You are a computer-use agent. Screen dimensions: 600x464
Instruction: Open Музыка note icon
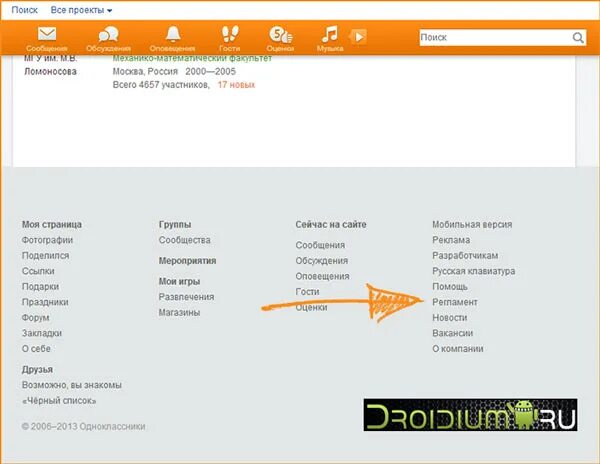click(330, 34)
